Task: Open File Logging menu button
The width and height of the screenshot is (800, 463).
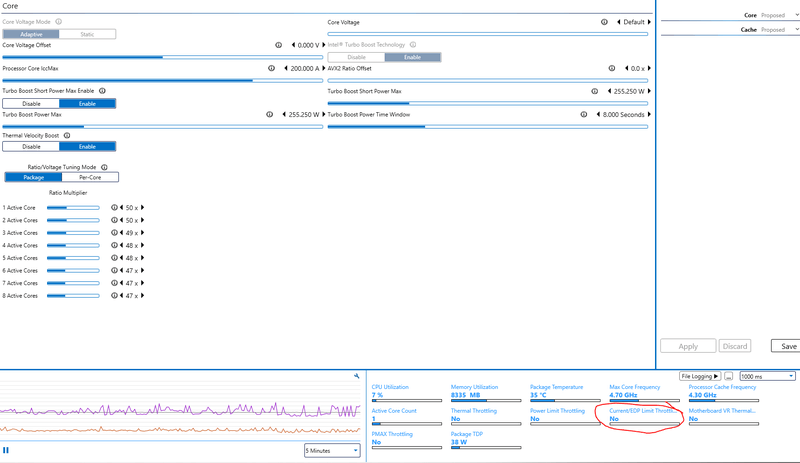Action: (x=699, y=376)
